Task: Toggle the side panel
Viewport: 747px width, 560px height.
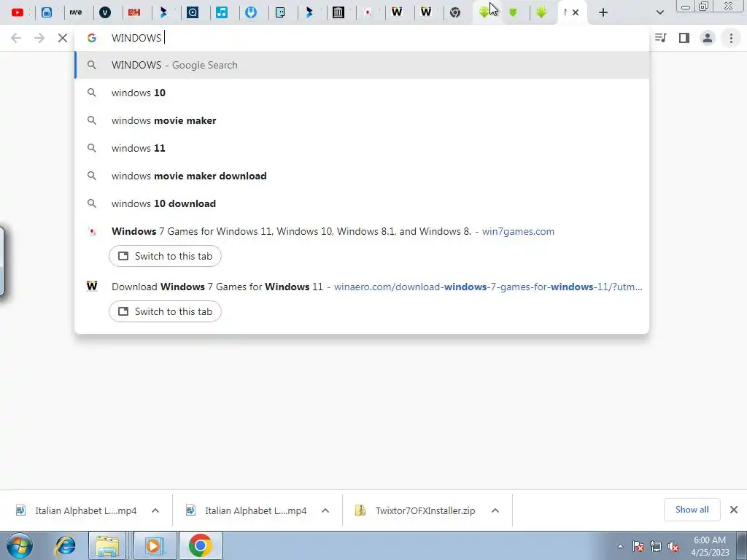Action: pyautogui.click(x=684, y=38)
